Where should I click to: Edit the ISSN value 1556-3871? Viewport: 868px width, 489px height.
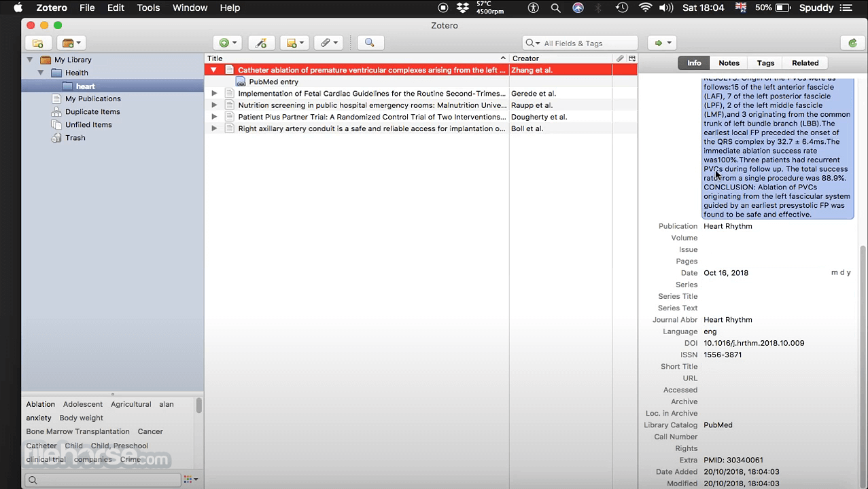(x=723, y=355)
